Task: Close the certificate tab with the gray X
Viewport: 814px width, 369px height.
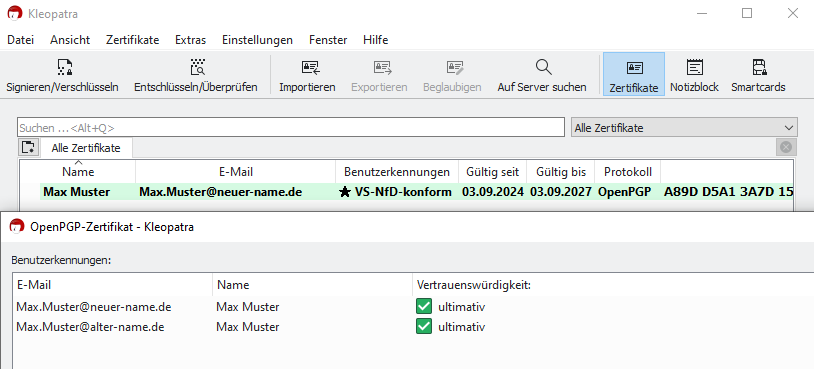Action: [786, 147]
